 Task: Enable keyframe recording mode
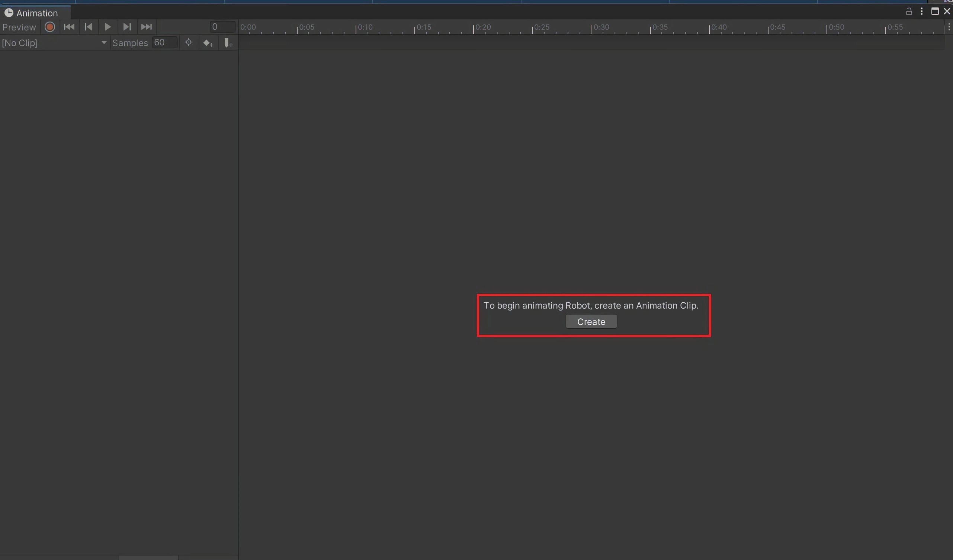click(x=49, y=27)
